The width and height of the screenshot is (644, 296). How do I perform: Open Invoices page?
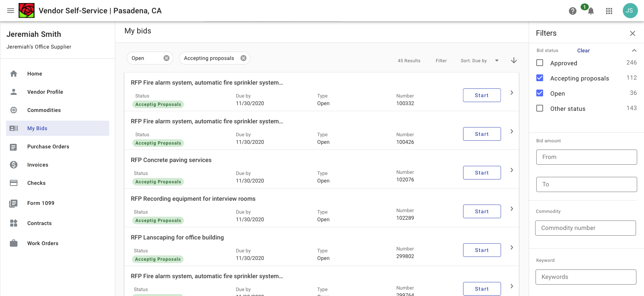pyautogui.click(x=58, y=165)
